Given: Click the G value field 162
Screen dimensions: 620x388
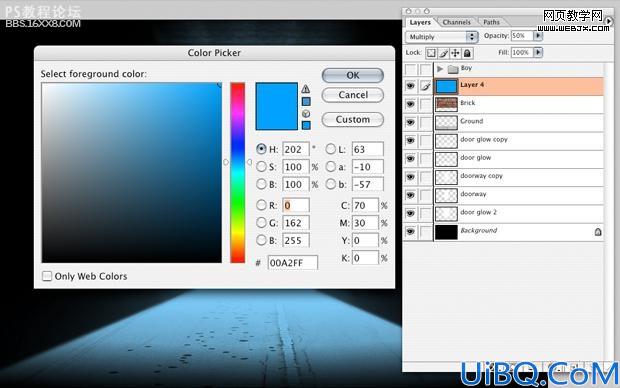Looking at the screenshot, I should (x=296, y=223).
